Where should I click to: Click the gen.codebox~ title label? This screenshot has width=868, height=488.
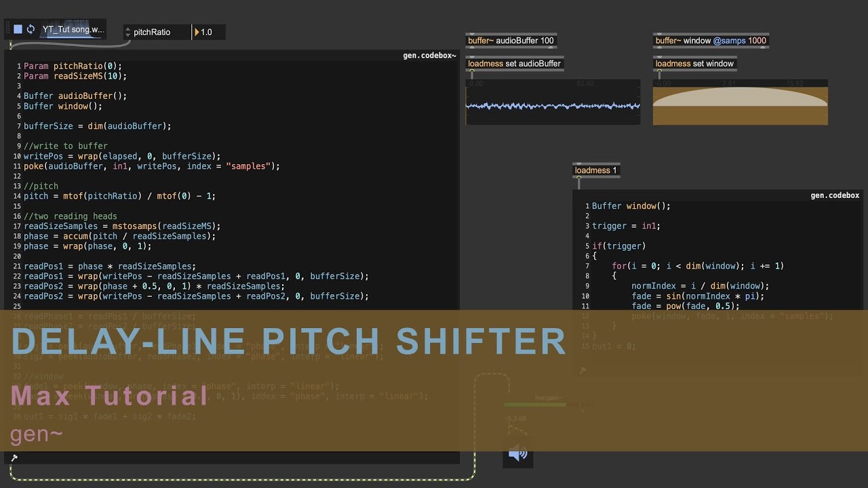point(430,56)
